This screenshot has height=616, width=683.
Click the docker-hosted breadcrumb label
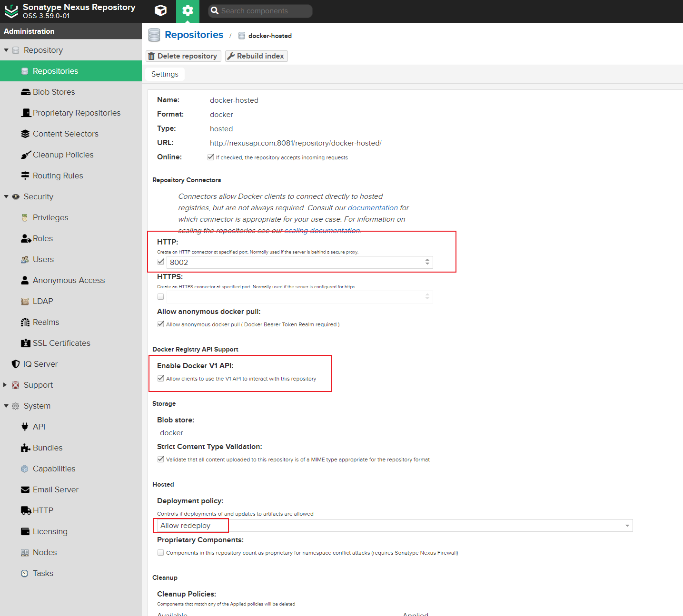270,36
